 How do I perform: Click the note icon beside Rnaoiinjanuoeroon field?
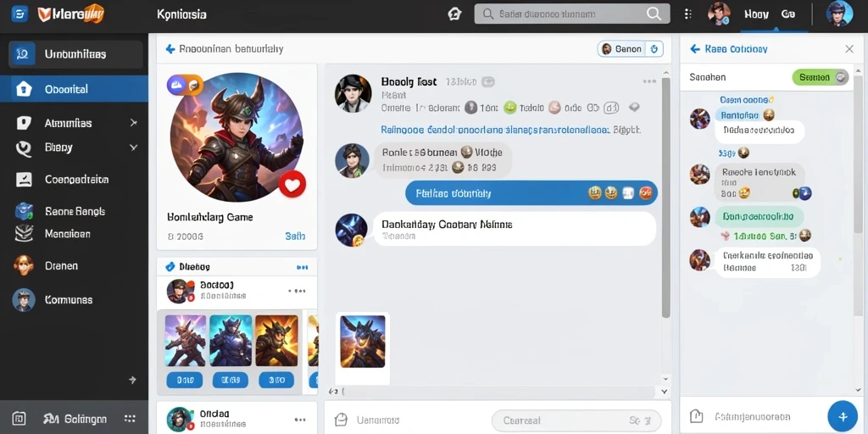coord(697,416)
